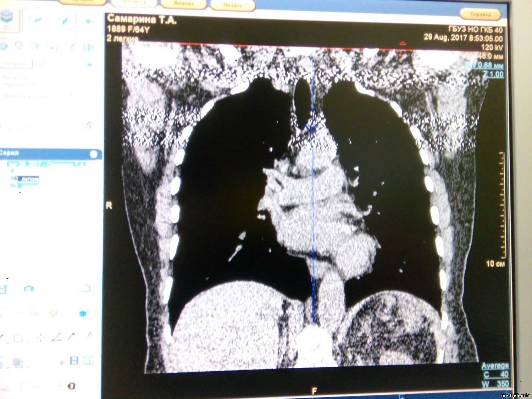Viewport: 532px width, 399px height.
Task: Open the Анализ tab
Action: (x=184, y=4)
